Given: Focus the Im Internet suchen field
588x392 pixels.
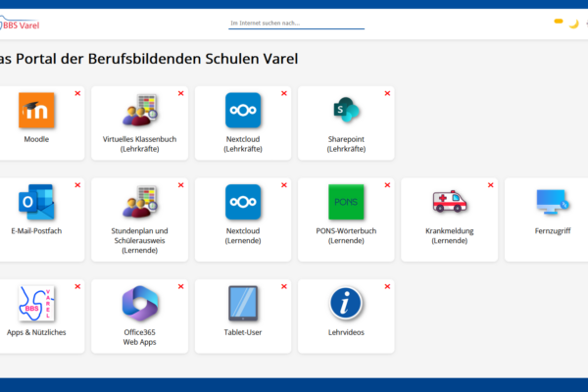Looking at the screenshot, I should 296,24.
